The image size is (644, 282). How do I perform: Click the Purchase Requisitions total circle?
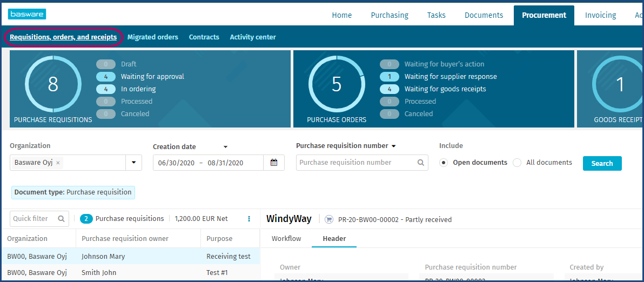coord(53,83)
